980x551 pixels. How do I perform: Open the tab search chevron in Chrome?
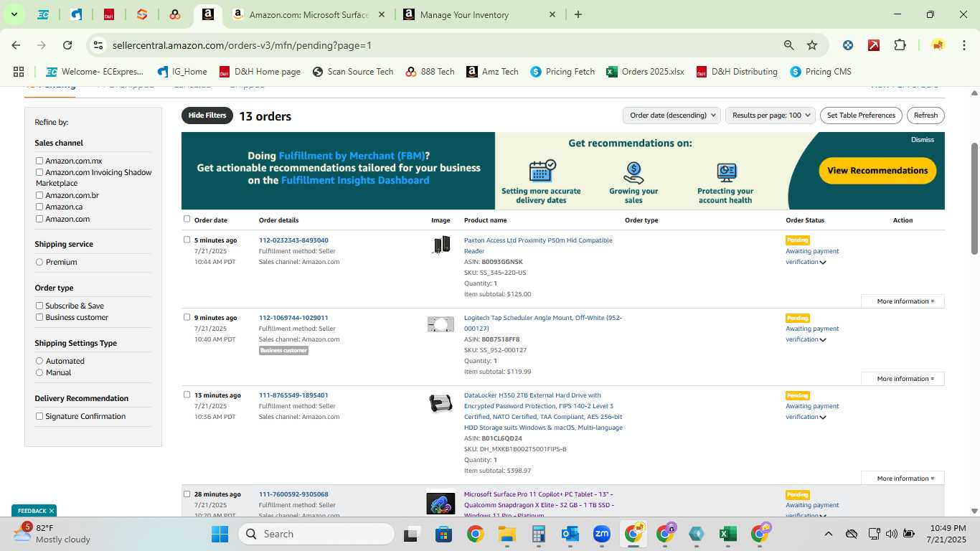click(x=14, y=14)
